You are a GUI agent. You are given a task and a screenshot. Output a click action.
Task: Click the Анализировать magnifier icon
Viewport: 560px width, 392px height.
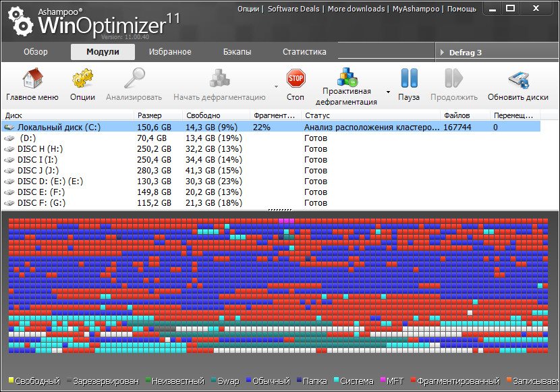coord(134,78)
